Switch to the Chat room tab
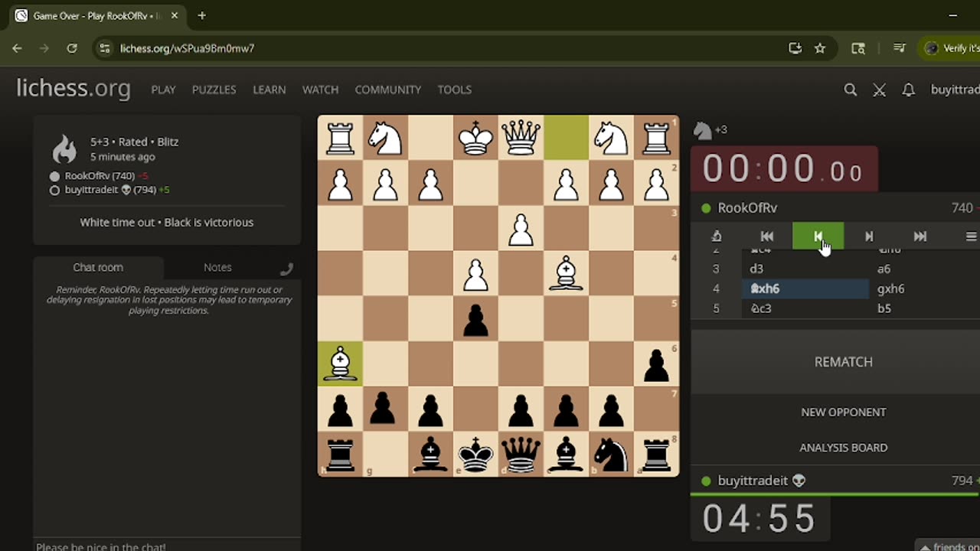980x551 pixels. pos(98,267)
